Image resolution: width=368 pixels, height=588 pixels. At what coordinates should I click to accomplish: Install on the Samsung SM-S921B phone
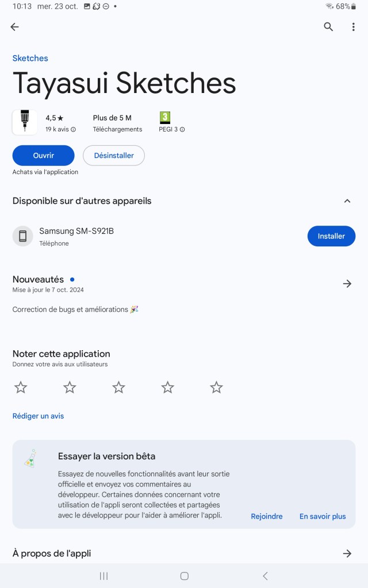tap(331, 236)
